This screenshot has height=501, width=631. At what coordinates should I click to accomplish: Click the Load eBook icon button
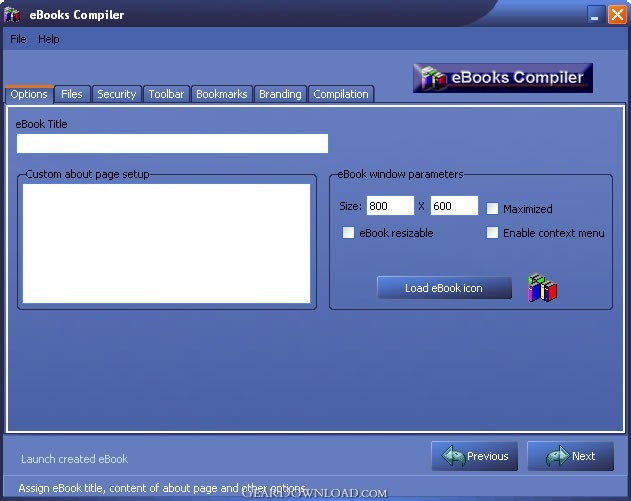coord(444,288)
